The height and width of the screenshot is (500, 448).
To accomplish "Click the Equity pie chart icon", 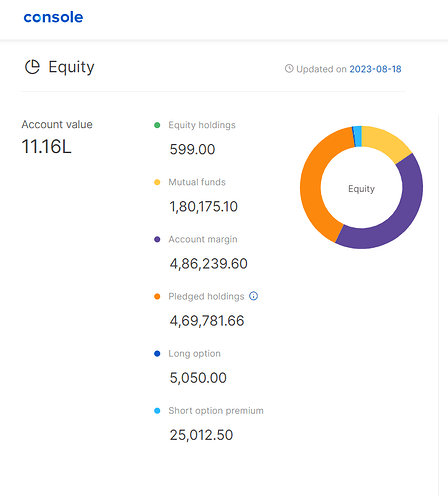I will (32, 67).
